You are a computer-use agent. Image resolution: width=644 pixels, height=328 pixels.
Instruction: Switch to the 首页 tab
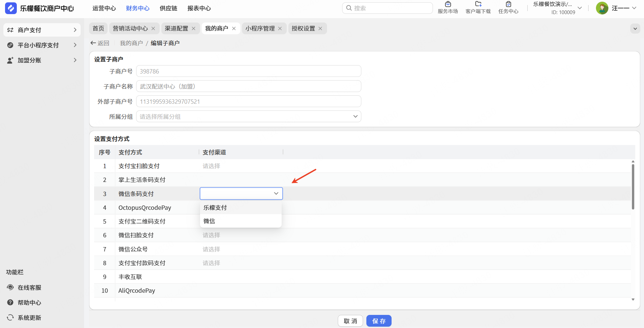pyautogui.click(x=98, y=29)
